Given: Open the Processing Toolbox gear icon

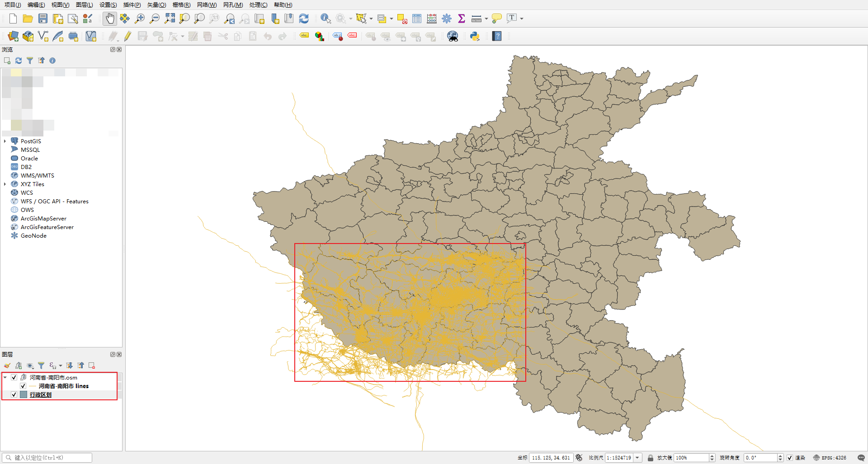Looking at the screenshot, I should pyautogui.click(x=447, y=19).
